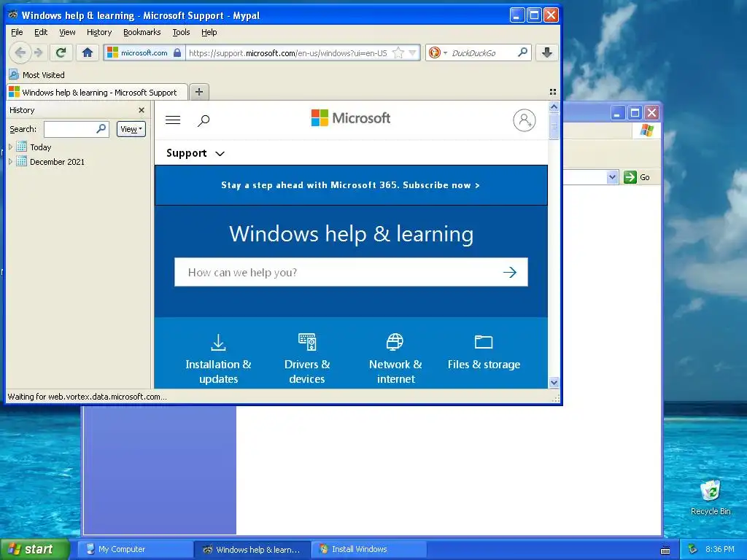
Task: Expand the Support dropdown chevron
Action: click(x=220, y=153)
